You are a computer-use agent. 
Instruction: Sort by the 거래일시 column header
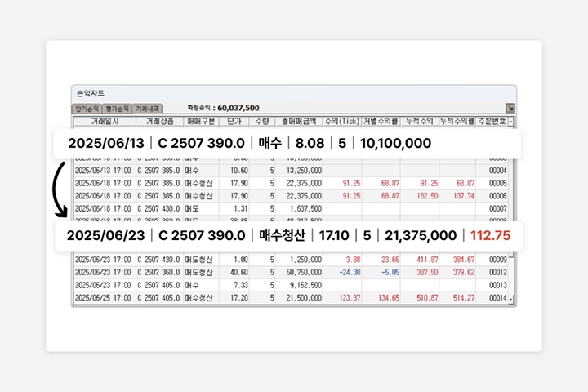click(105, 121)
